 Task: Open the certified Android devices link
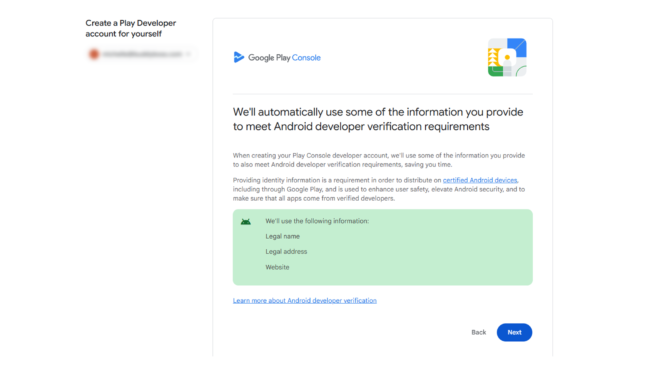pos(480,180)
